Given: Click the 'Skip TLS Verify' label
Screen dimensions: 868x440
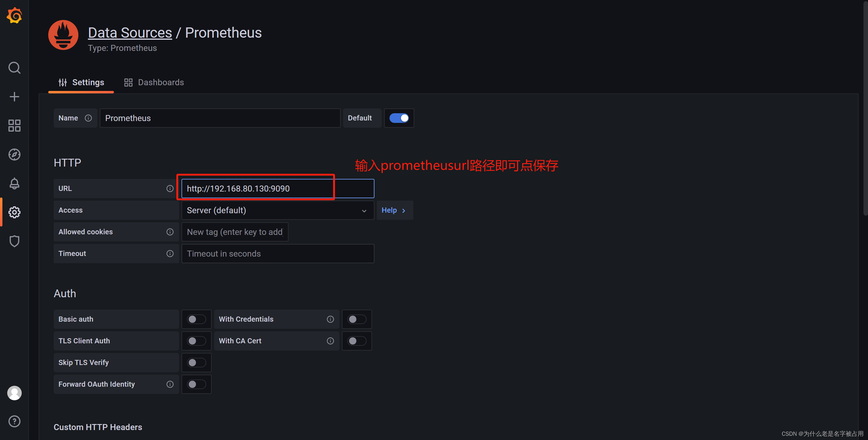Looking at the screenshot, I should pyautogui.click(x=84, y=363).
